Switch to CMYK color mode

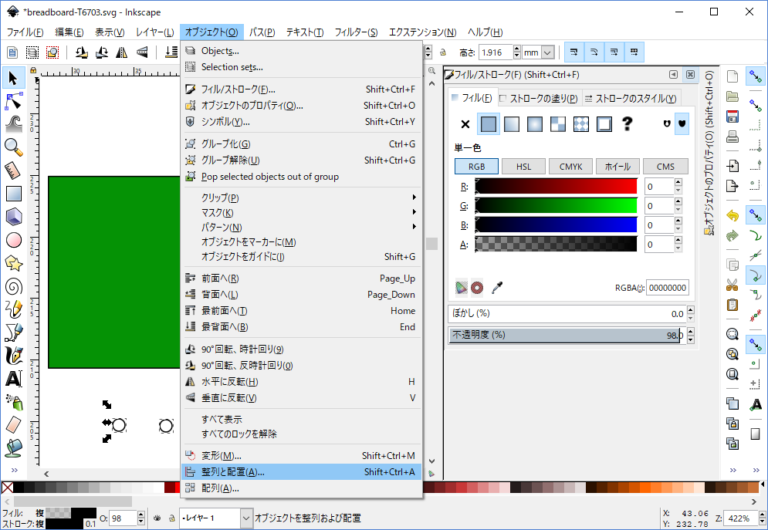(571, 166)
